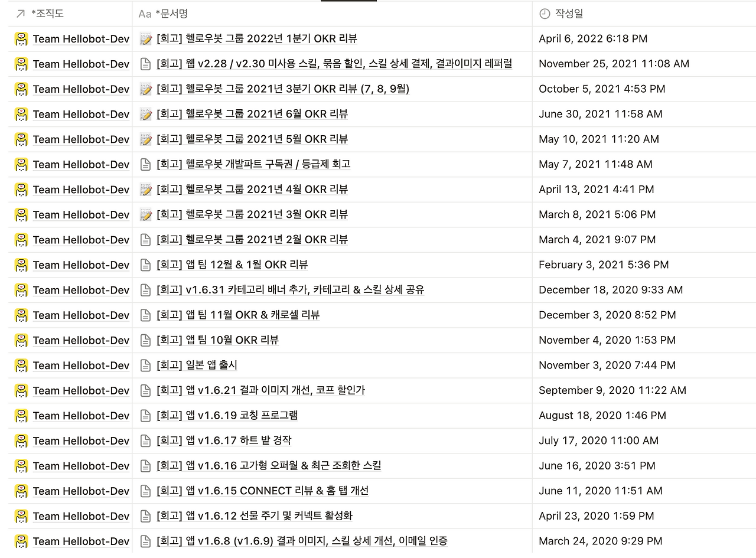Open 앱 v1.6.19 코칭 프로그램 retrospective
Image resolution: width=756 pixels, height=558 pixels.
[227, 416]
